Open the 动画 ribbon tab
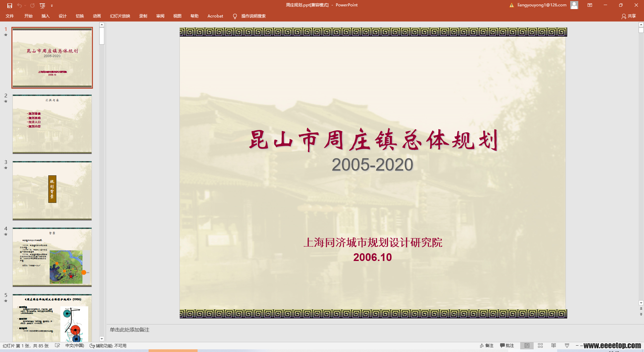644x352 pixels. click(x=97, y=16)
